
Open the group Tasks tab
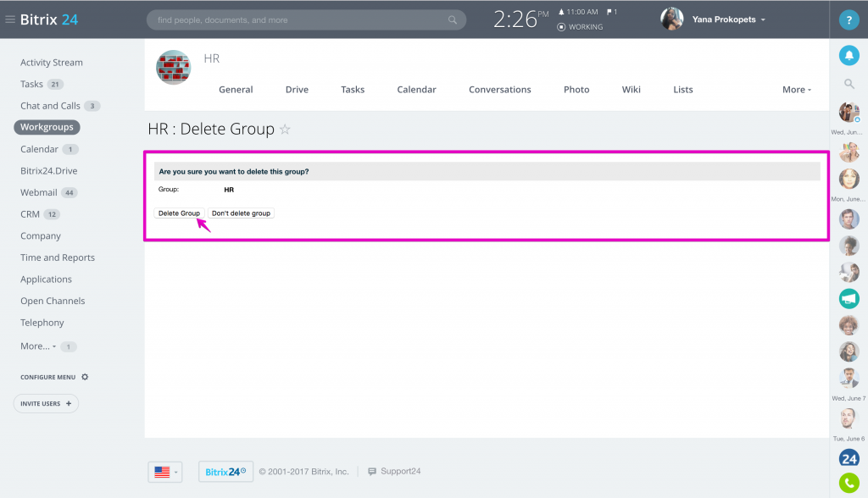[353, 90]
